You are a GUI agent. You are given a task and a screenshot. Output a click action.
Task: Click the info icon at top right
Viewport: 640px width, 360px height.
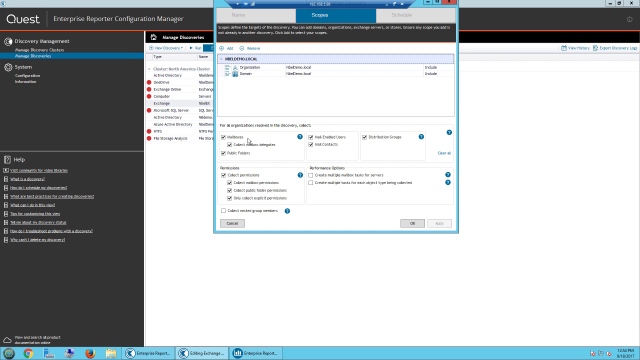[x=629, y=20]
